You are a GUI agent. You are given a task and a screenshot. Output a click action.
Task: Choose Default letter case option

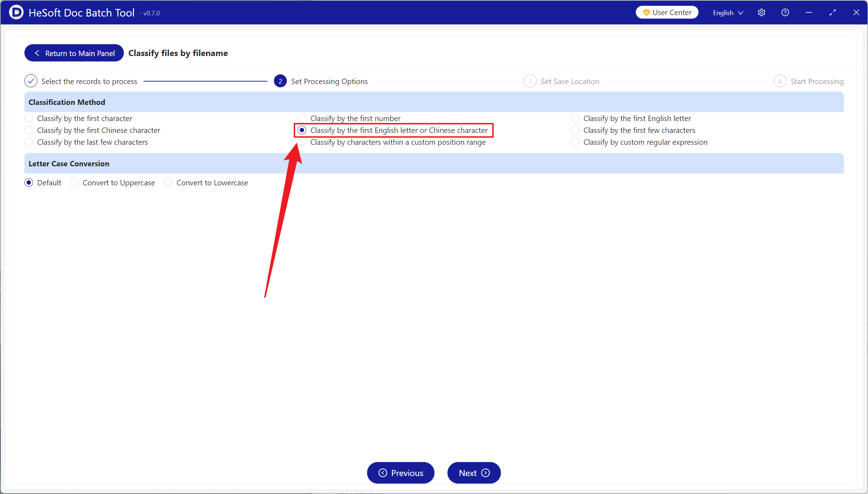[x=43, y=183]
